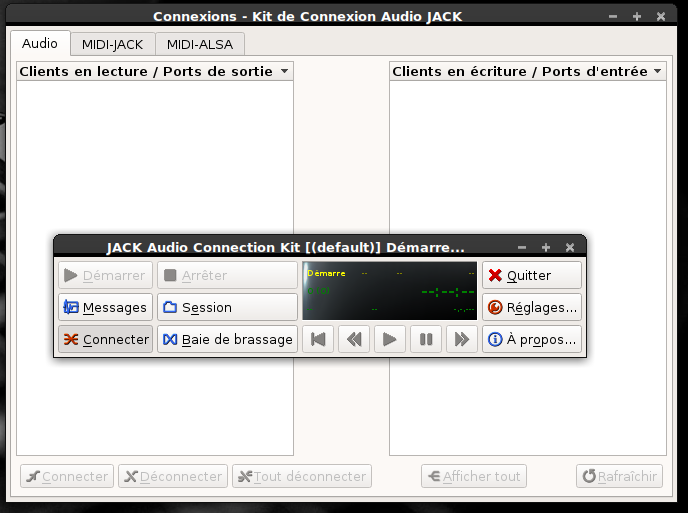This screenshot has height=513, width=688.
Task: Open the À propos dialog
Action: pos(532,339)
